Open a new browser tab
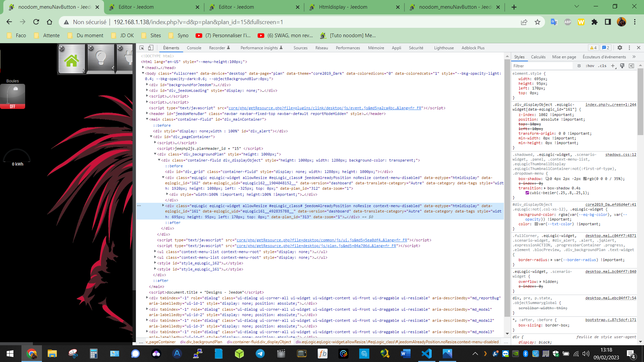The width and height of the screenshot is (644, 362). [x=514, y=7]
